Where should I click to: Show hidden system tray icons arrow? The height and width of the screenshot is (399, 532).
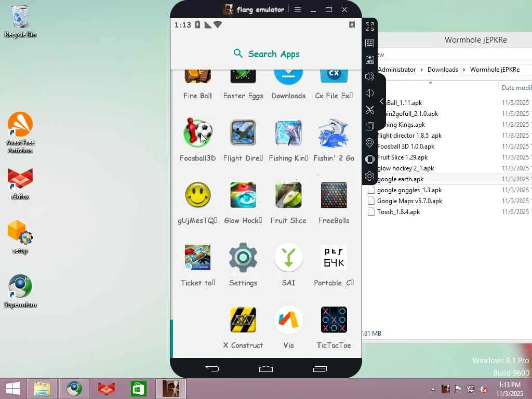[x=433, y=389]
